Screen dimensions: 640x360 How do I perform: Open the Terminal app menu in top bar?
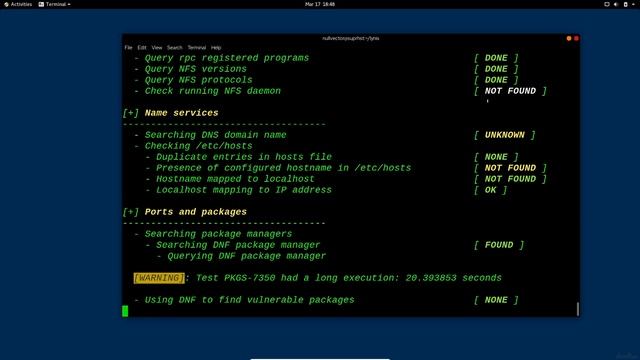[x=54, y=4]
